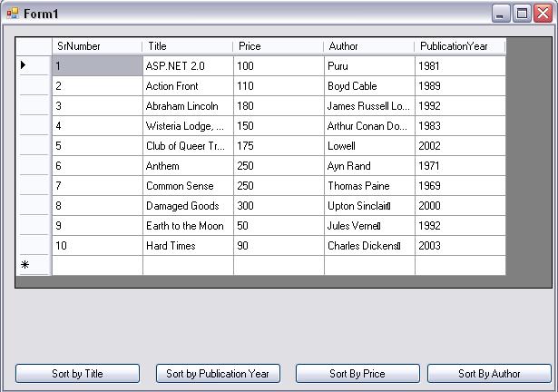Select the Price cell '50'
The width and height of the screenshot is (558, 392).
tap(279, 225)
